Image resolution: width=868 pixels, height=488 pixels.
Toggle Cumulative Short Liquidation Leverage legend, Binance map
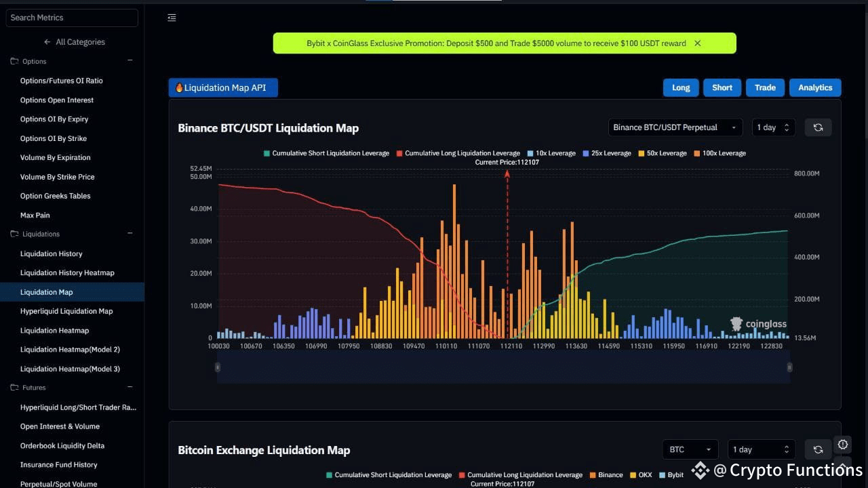click(326, 153)
